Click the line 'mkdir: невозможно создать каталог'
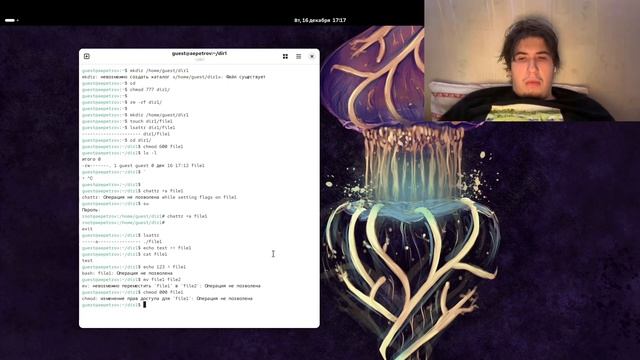 tap(174, 77)
